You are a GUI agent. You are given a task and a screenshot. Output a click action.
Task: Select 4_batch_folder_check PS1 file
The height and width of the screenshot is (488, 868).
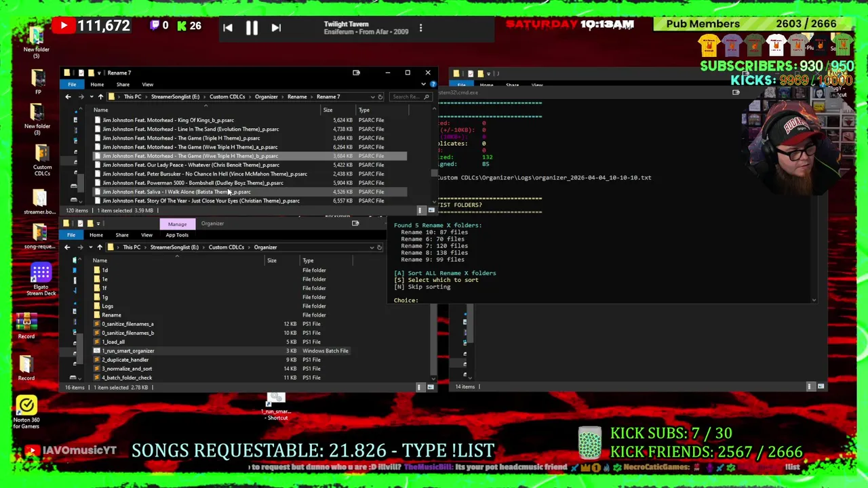[127, 378]
